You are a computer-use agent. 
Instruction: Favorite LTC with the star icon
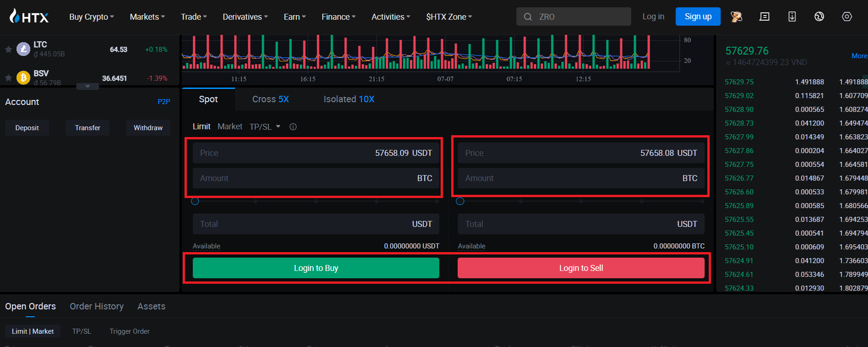(x=8, y=49)
